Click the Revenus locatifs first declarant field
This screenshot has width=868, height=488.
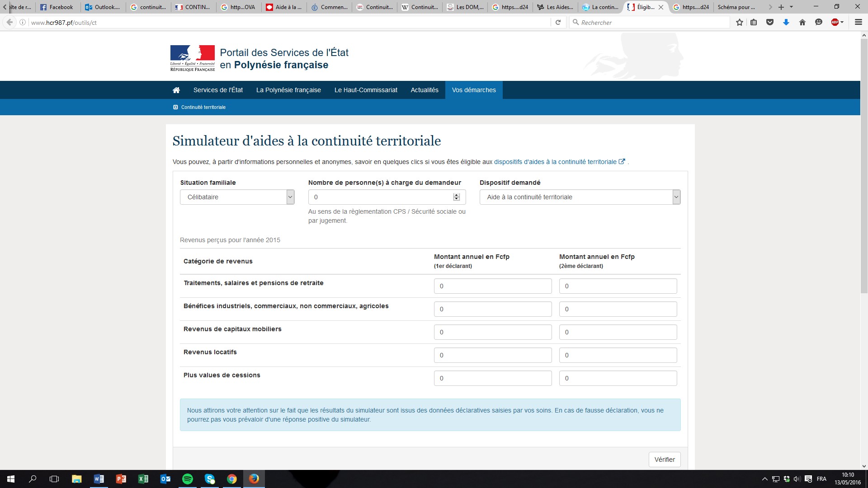click(492, 355)
